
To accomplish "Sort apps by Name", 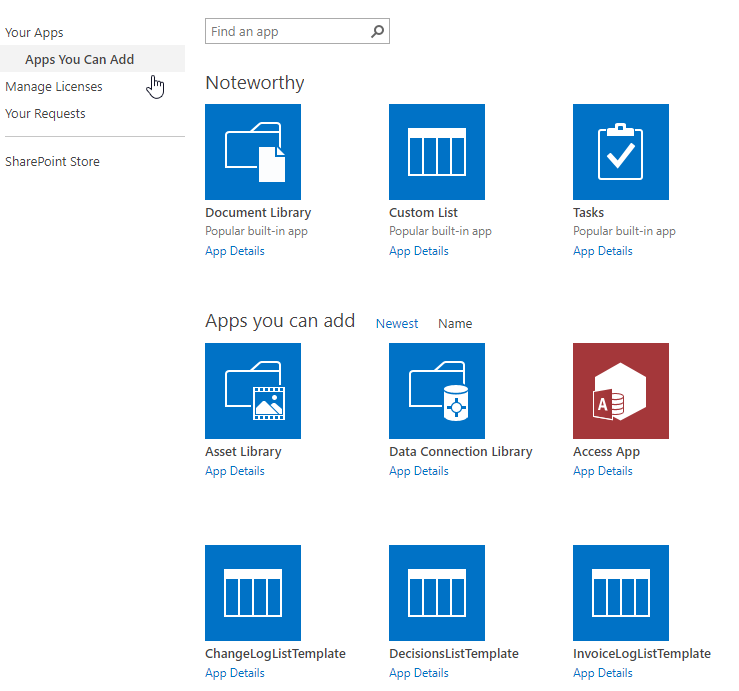I will pos(455,323).
